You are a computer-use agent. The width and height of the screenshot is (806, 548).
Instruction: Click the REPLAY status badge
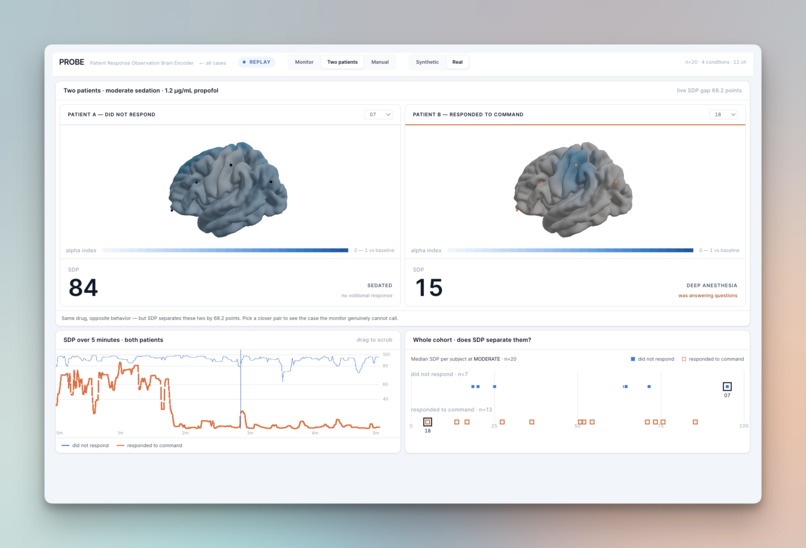point(257,62)
